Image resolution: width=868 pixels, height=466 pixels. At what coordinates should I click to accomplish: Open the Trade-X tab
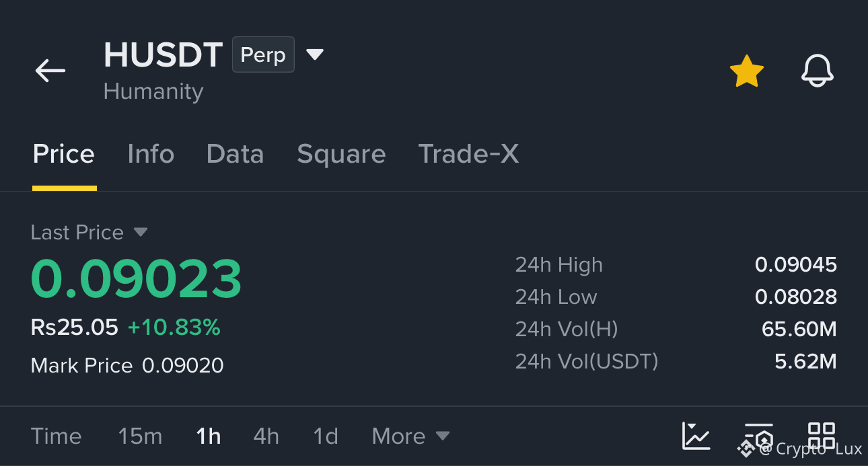pos(468,154)
